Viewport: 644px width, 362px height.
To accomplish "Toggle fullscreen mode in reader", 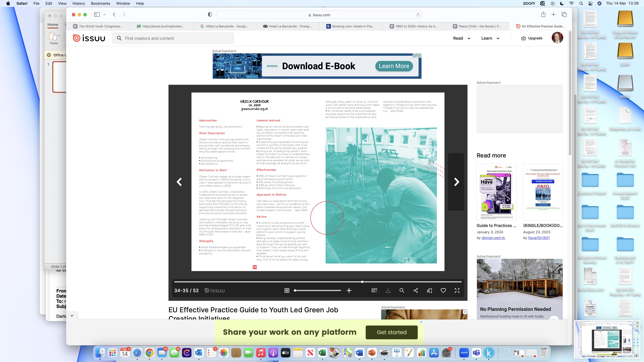I will coord(457,290).
